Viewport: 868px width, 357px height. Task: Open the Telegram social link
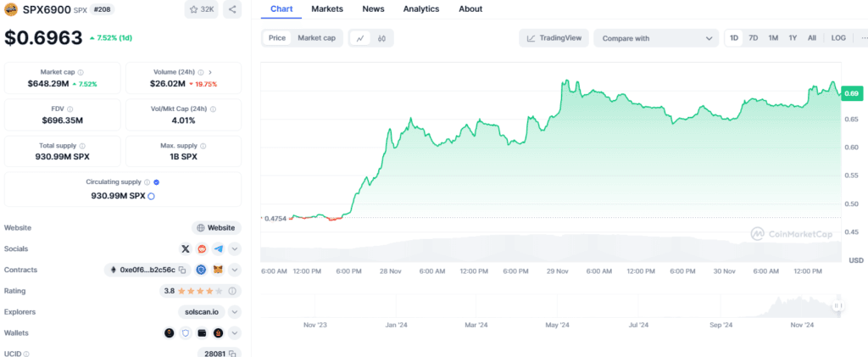coord(219,249)
